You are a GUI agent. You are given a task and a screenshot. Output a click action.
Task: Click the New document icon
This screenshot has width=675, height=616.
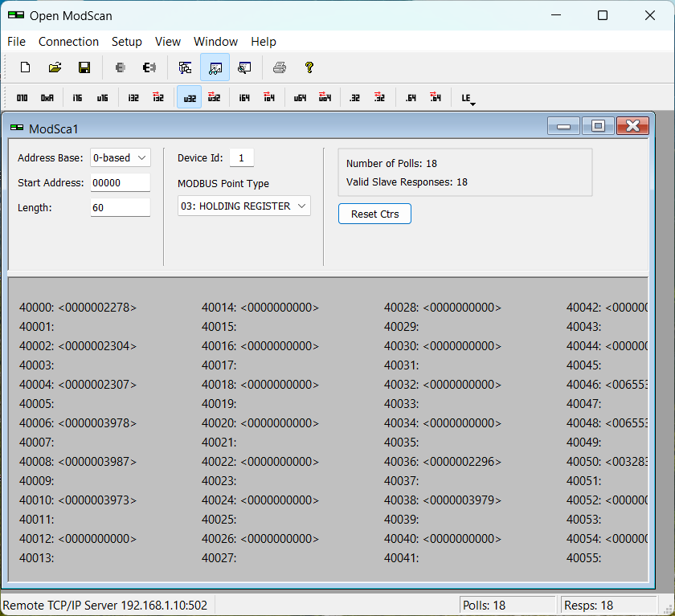click(x=26, y=67)
